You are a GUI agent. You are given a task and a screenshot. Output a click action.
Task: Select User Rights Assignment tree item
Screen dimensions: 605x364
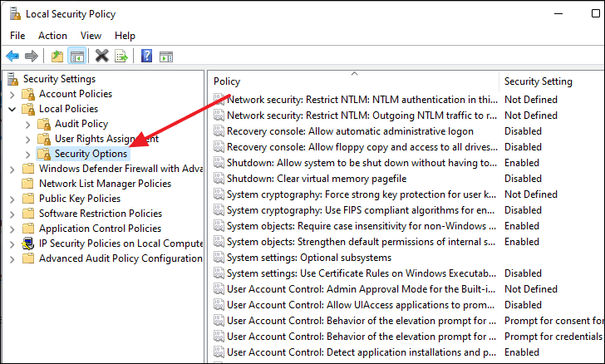click(x=106, y=139)
